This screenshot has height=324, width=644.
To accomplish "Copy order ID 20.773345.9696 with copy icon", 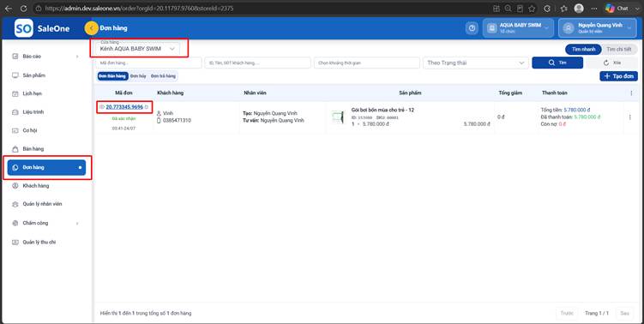I will click(147, 107).
